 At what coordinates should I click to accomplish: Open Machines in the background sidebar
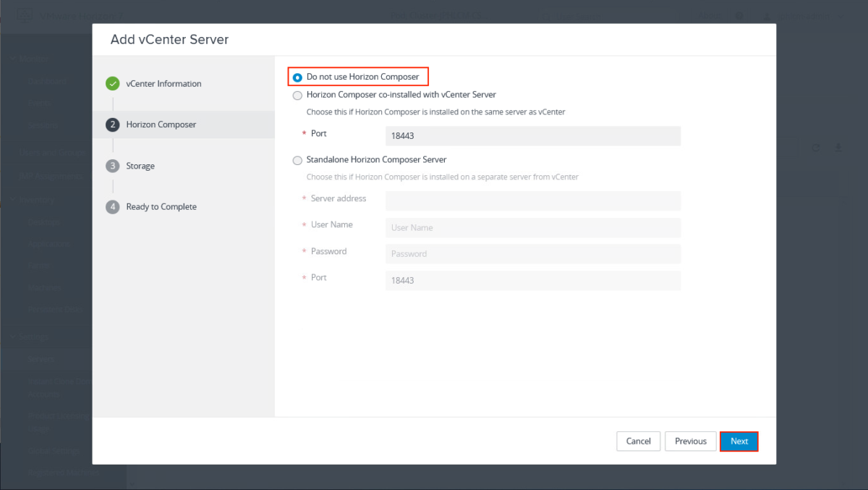(x=46, y=287)
